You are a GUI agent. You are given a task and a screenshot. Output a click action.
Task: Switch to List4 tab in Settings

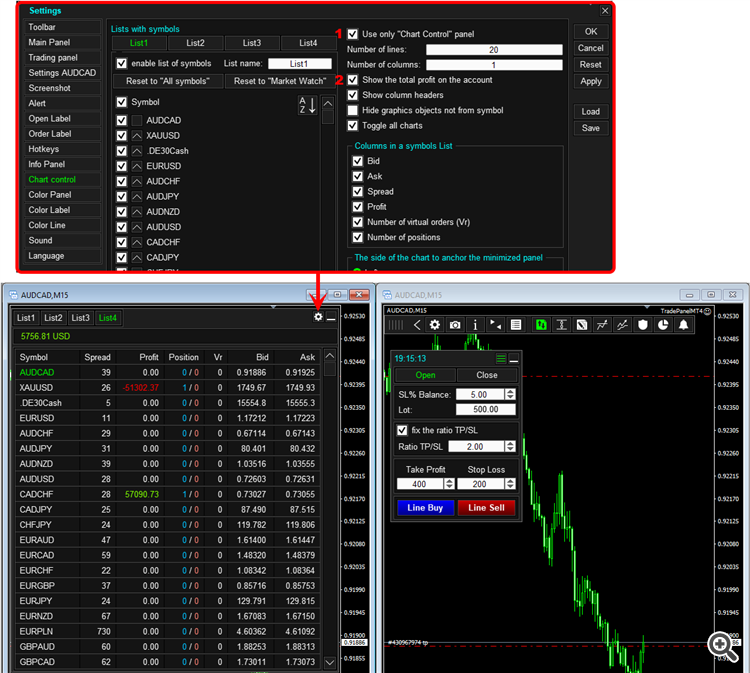[x=309, y=43]
